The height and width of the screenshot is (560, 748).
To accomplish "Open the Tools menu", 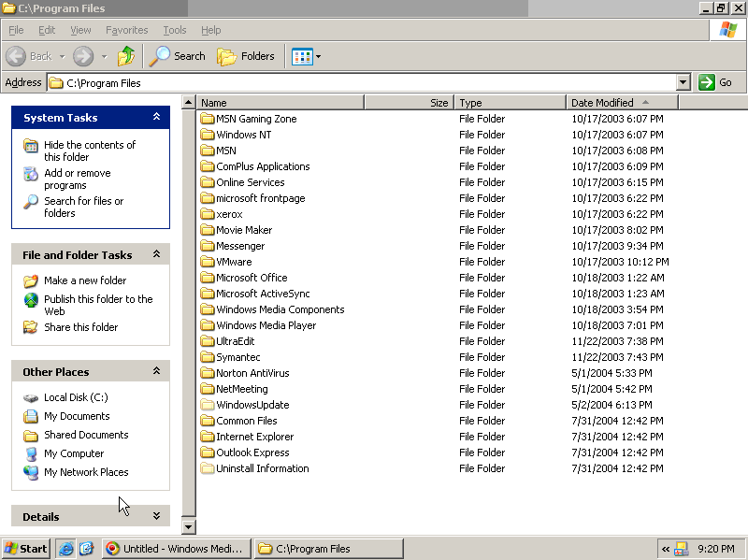I will (x=175, y=30).
